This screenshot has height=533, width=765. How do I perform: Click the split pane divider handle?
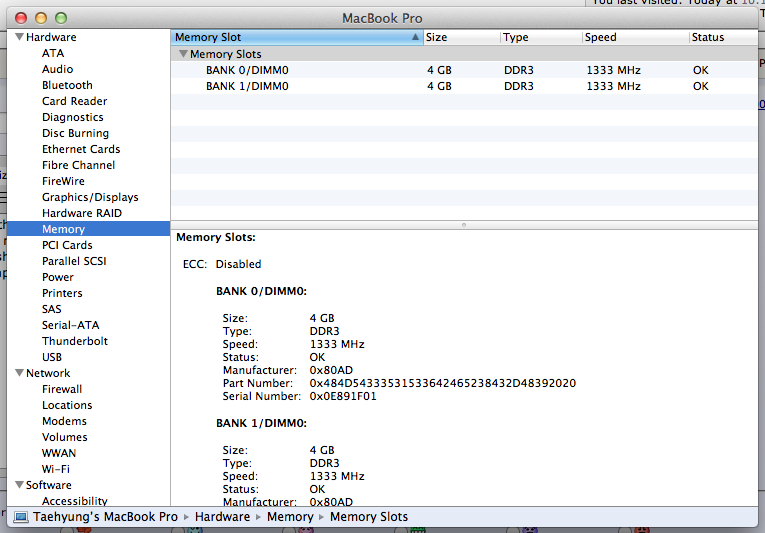(x=464, y=225)
